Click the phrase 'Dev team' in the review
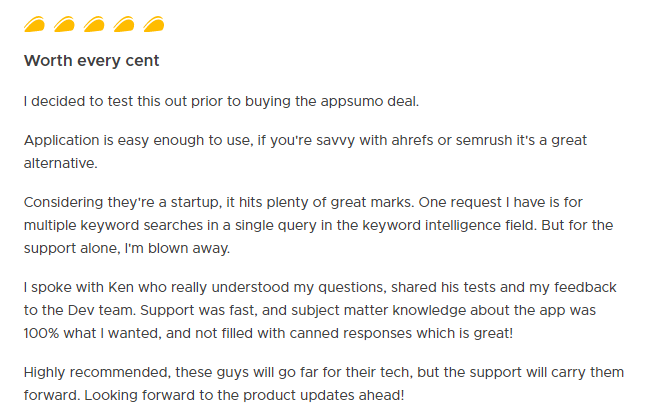This screenshot has height=417, width=664. click(102, 310)
